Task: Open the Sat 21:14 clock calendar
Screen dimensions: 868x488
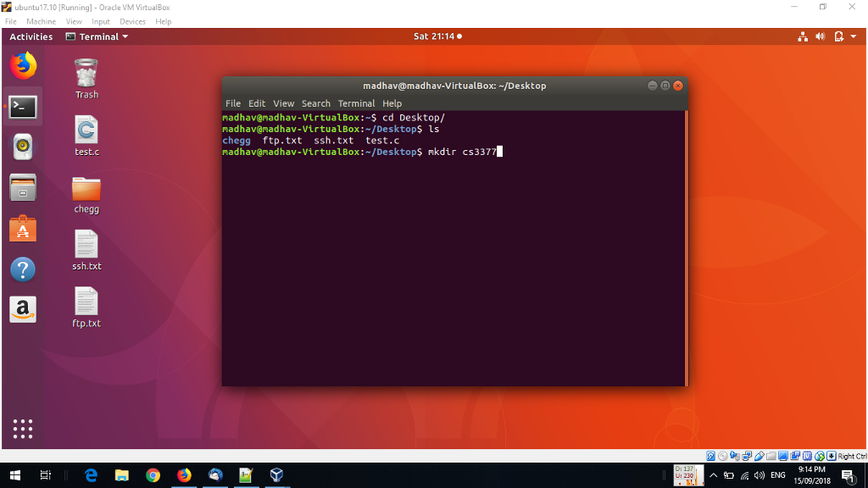Action: tap(437, 36)
